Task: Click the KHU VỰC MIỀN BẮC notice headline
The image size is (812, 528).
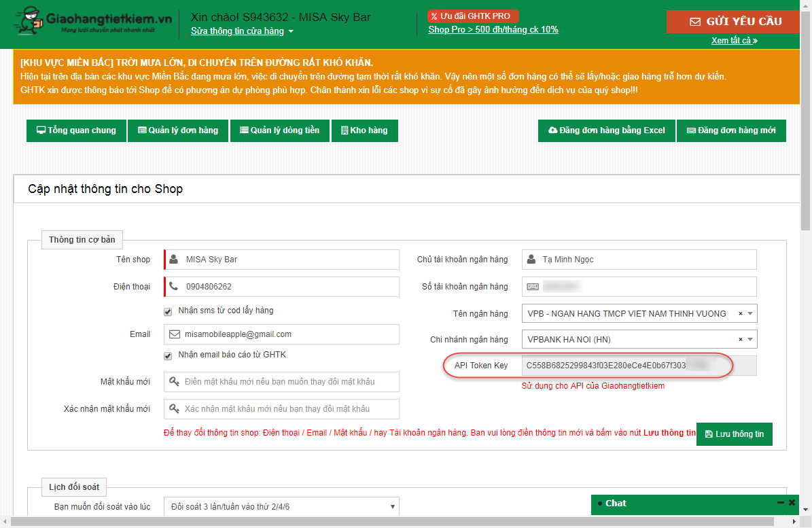Action: 196,63
